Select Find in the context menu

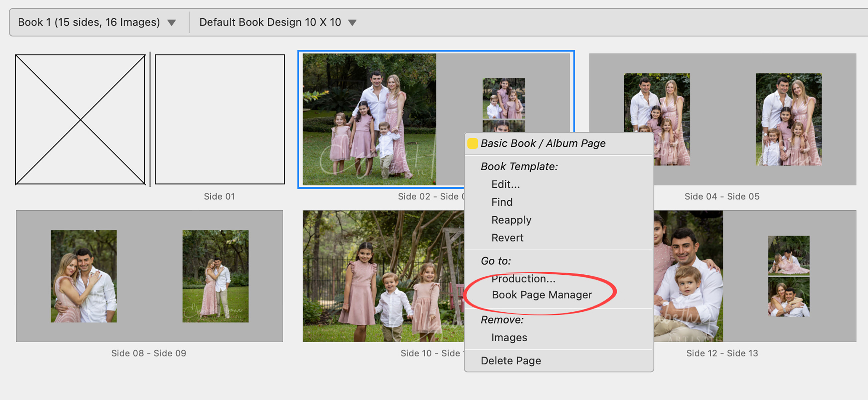tap(502, 202)
